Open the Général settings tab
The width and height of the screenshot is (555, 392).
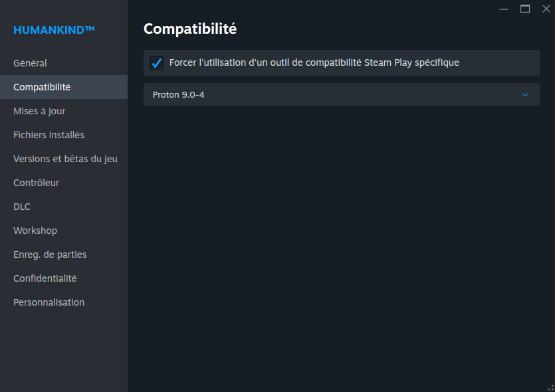(64, 63)
